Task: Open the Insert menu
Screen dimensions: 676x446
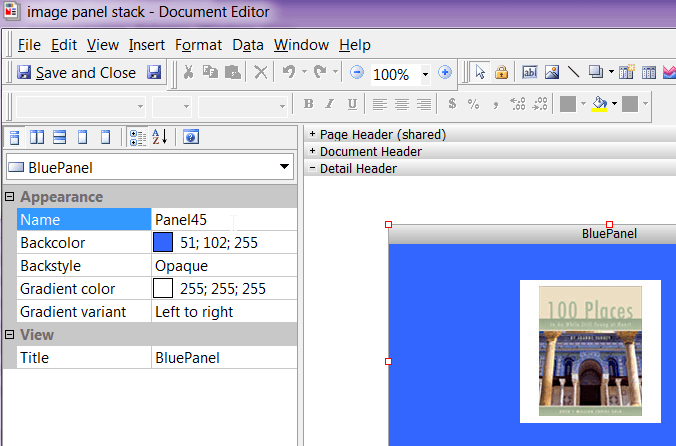Action: pos(146,45)
